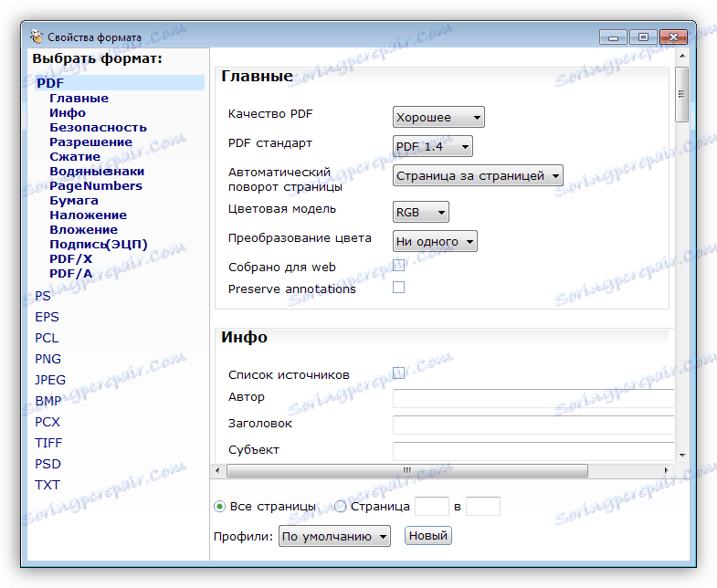Click the app icon in the title bar
This screenshot has width=717, height=588.
click(x=37, y=37)
